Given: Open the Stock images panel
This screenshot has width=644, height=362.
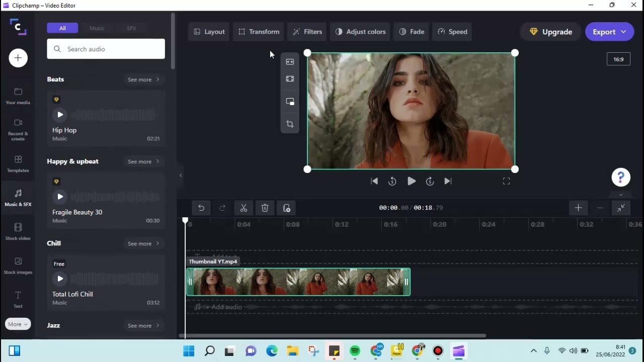Looking at the screenshot, I should 18,266.
